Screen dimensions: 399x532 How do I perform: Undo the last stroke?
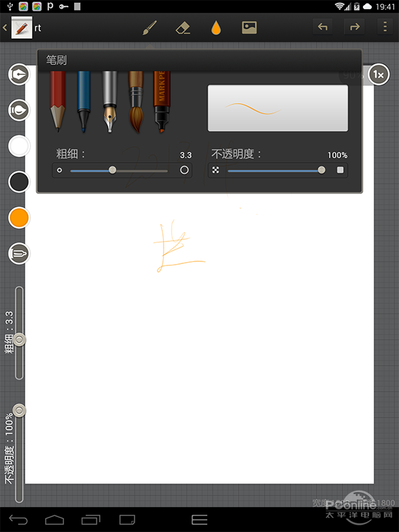[x=323, y=27]
